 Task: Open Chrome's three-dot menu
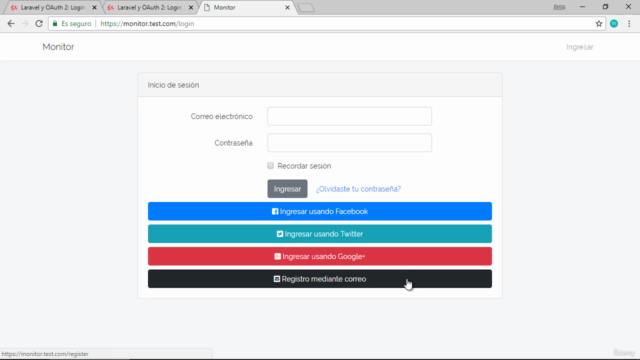[629, 24]
